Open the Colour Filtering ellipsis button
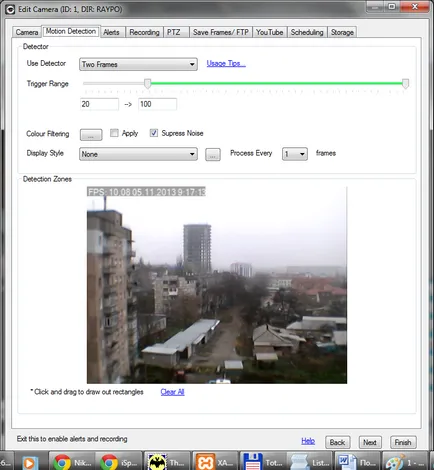The width and height of the screenshot is (434, 470). (x=91, y=135)
